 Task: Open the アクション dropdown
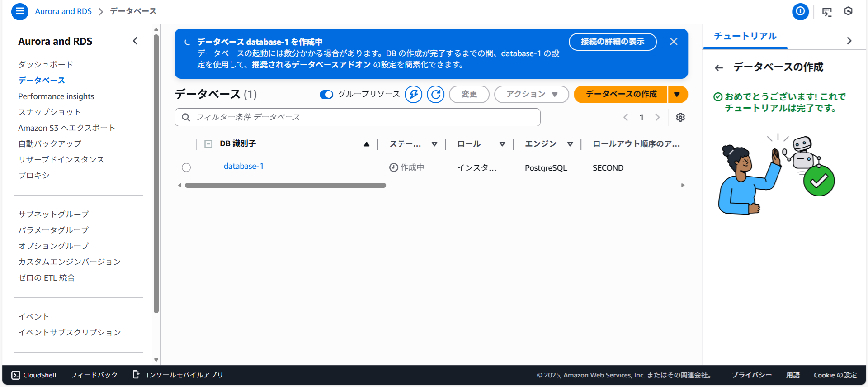(x=531, y=95)
